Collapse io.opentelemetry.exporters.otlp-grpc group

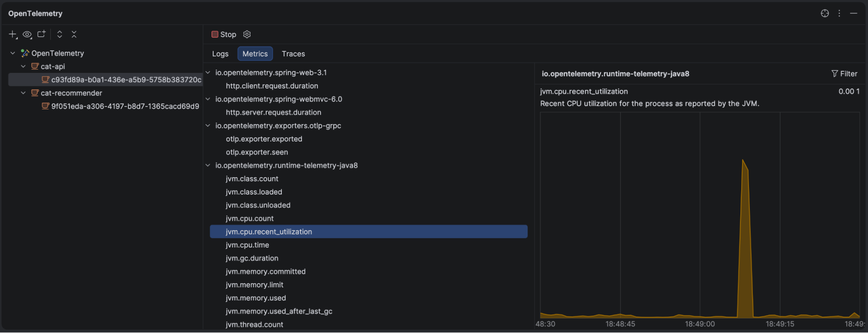coord(208,125)
